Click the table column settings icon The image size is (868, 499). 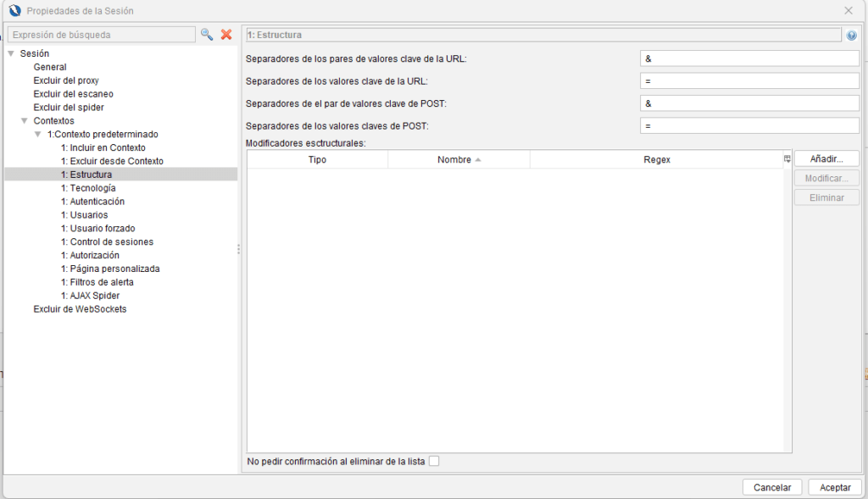787,159
